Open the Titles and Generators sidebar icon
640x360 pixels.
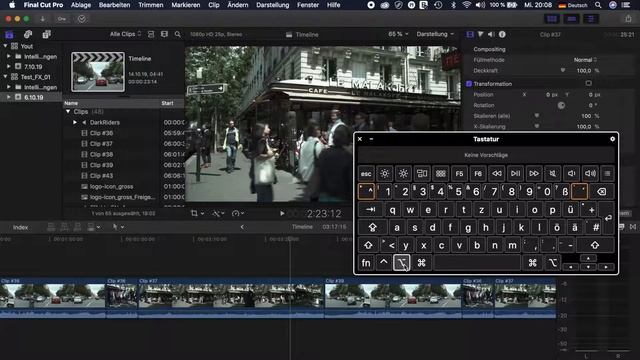coord(47,35)
